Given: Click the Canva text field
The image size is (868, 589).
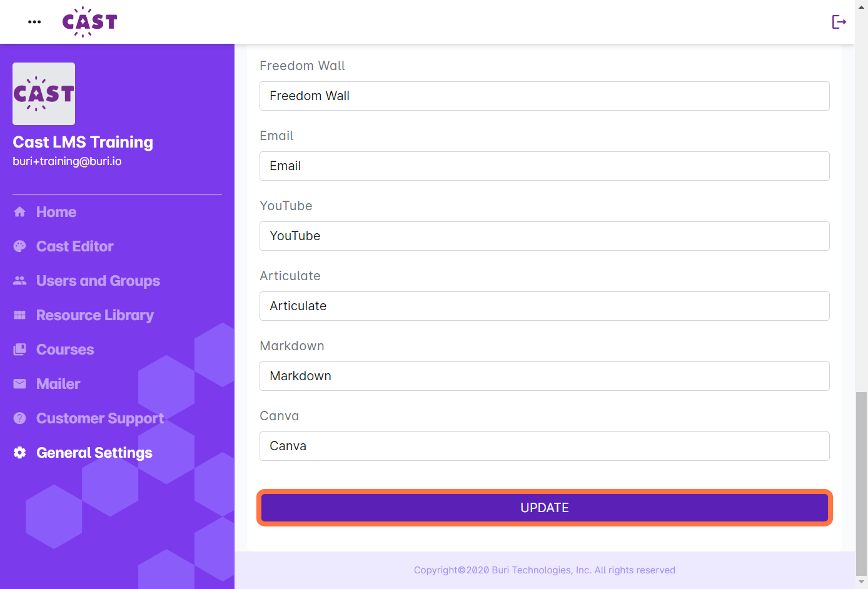Looking at the screenshot, I should [x=545, y=446].
